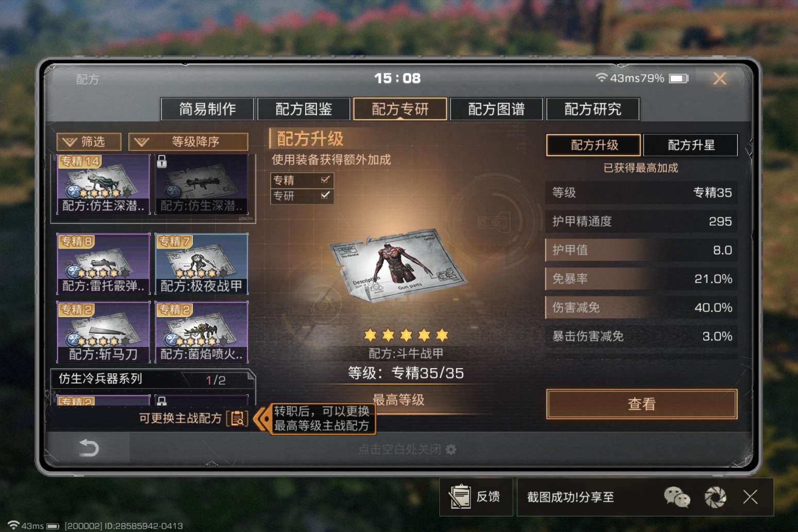The width and height of the screenshot is (798, 532).
Task: Open the 反馈 feedback clipboard icon
Action: 459,496
